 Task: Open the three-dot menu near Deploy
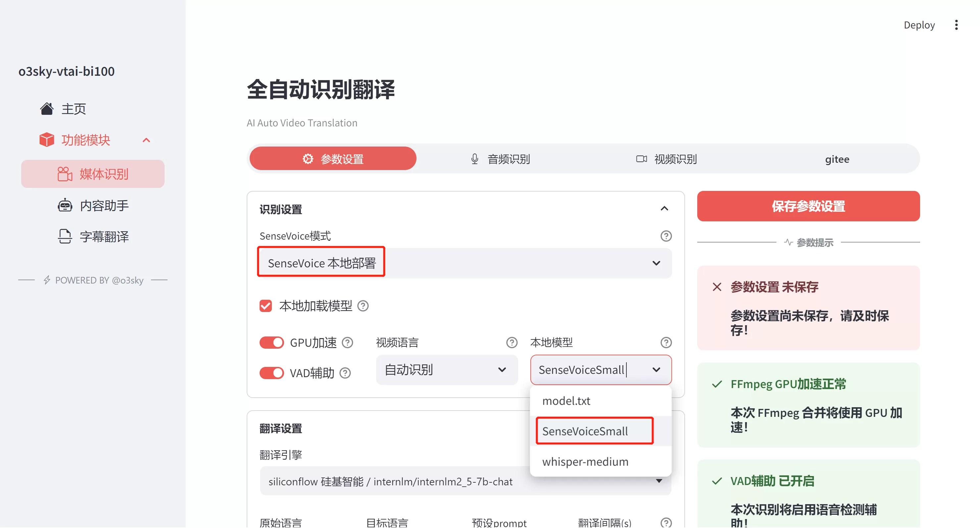956,25
